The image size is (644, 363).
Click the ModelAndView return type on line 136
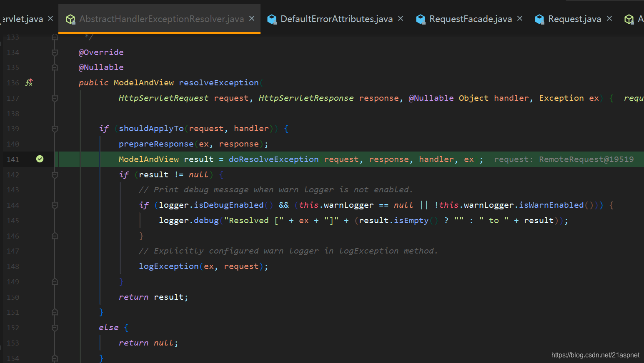[x=144, y=83]
